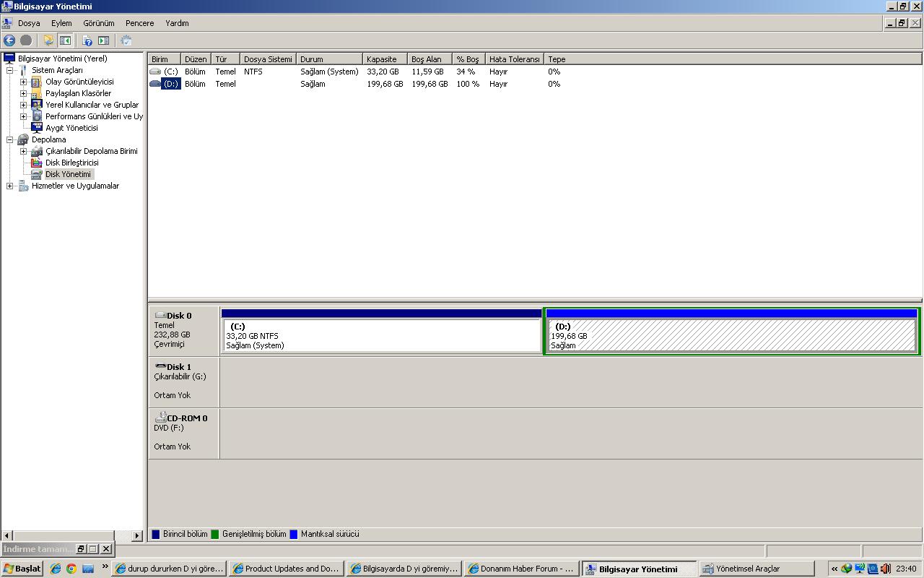
Task: Click the Disk 0 hard drive icon
Action: click(x=160, y=316)
